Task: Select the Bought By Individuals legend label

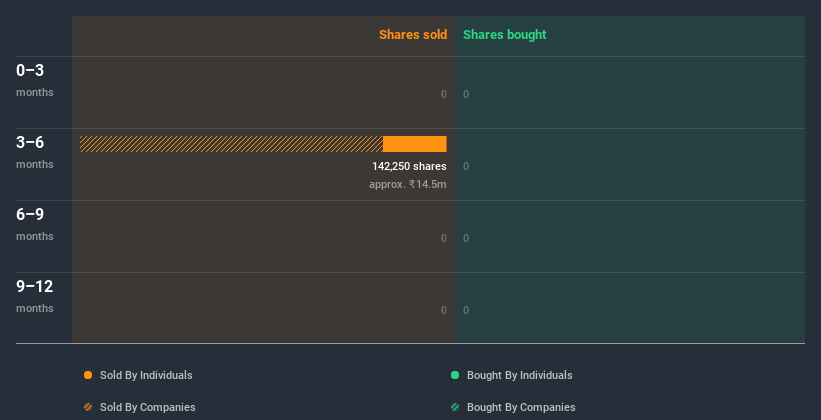Action: pyautogui.click(x=519, y=375)
